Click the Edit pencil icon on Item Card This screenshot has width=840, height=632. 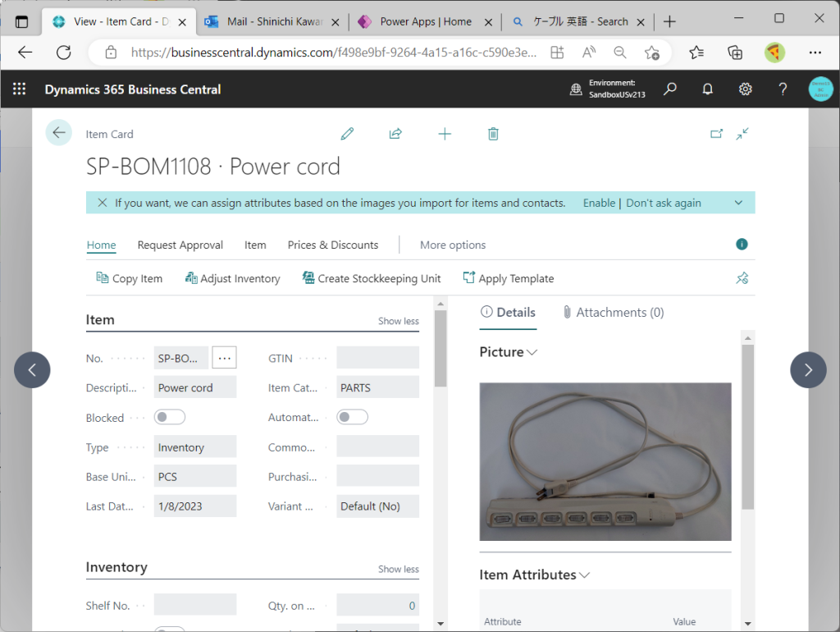347,134
